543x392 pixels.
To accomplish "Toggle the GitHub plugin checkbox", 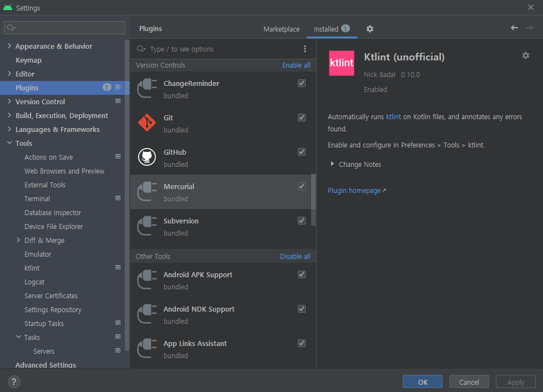I will click(302, 152).
